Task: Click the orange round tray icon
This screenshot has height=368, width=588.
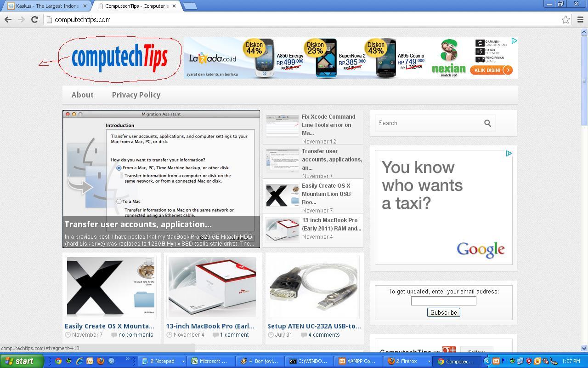Action: point(537,361)
